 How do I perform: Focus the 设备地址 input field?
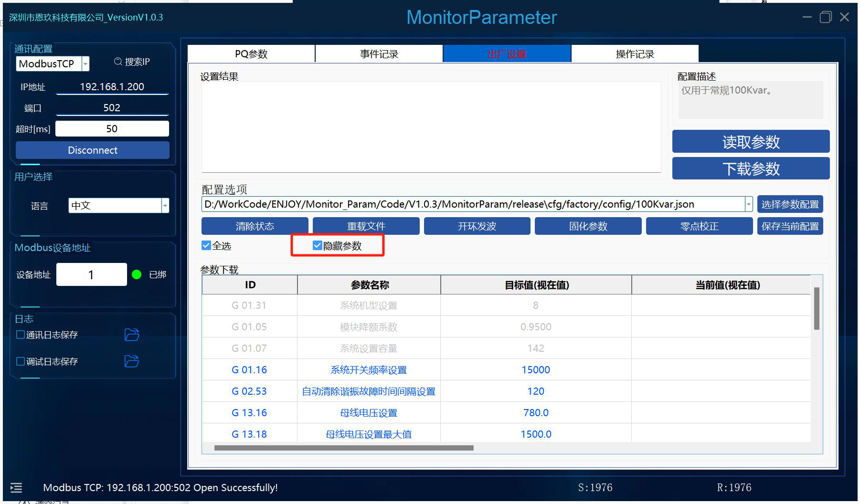click(x=92, y=274)
